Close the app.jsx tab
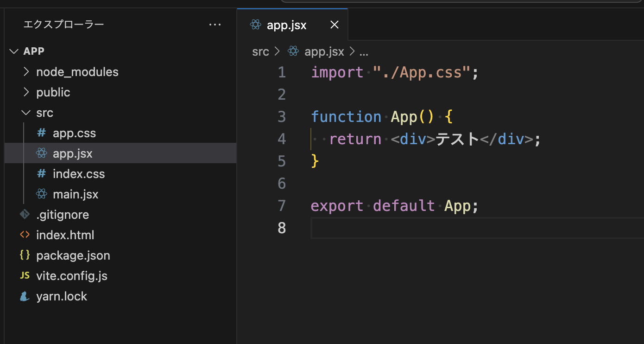The width and height of the screenshot is (644, 344). click(335, 25)
